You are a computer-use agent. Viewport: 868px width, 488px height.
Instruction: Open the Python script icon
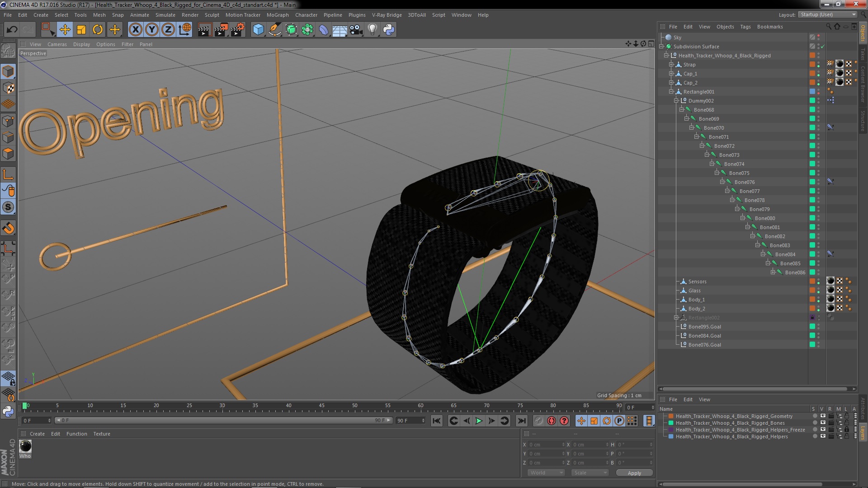[x=388, y=30]
